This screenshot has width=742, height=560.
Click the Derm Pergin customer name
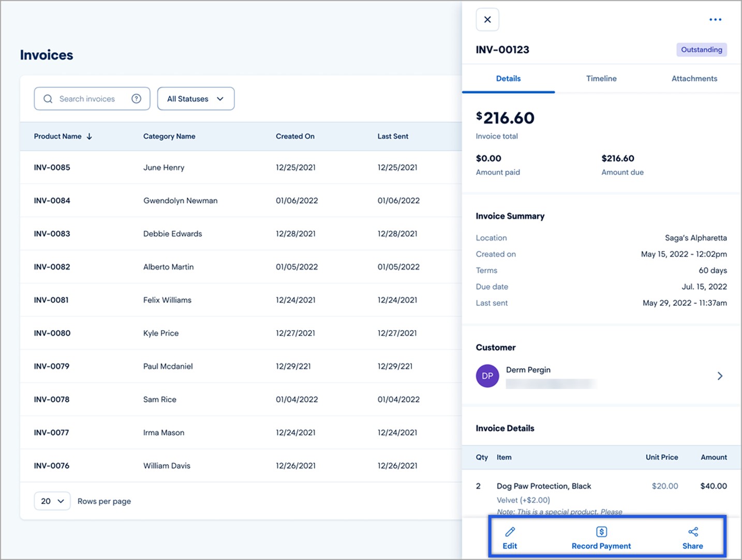pos(528,370)
